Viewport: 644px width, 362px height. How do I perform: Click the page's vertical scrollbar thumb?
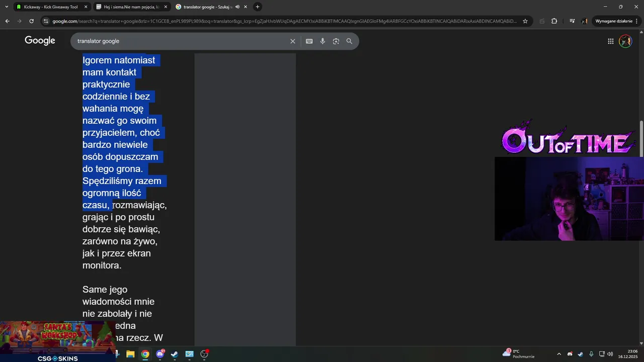pos(641,138)
